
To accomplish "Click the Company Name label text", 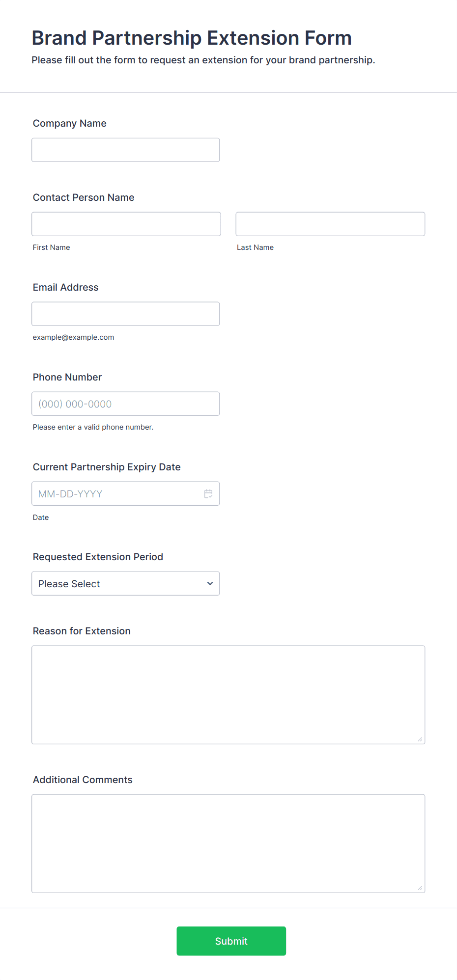I will point(70,123).
